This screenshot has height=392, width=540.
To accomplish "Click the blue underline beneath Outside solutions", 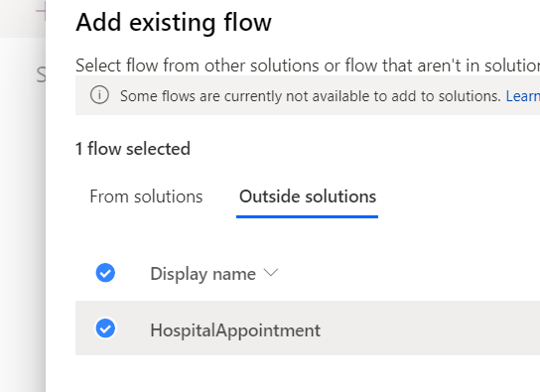I will point(307,216).
